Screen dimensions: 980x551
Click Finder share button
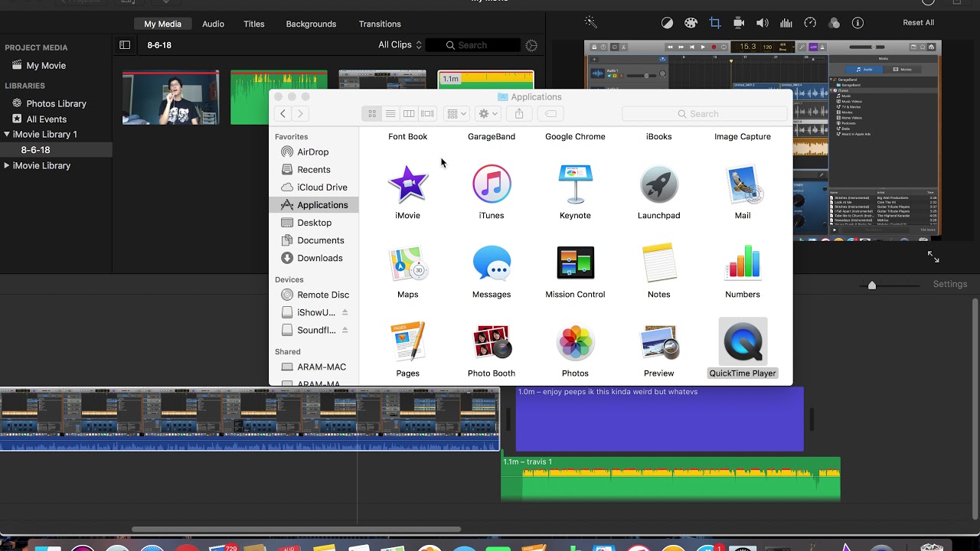[x=519, y=113]
